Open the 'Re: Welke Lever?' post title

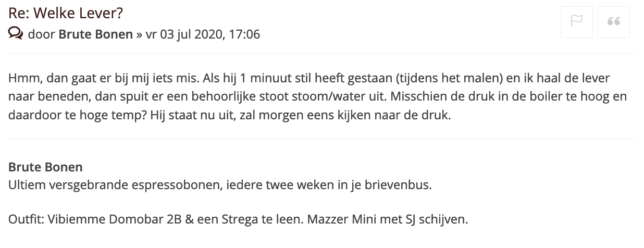pyautogui.click(x=65, y=13)
